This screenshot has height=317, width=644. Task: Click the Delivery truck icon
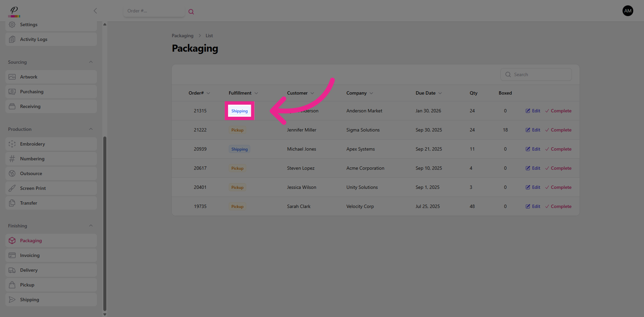click(12, 270)
